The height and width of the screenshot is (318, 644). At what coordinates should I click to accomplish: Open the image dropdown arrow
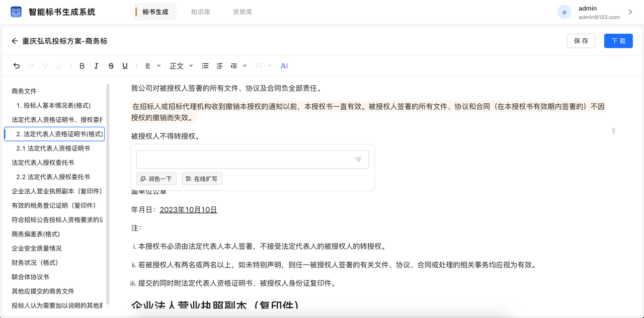click(270, 66)
